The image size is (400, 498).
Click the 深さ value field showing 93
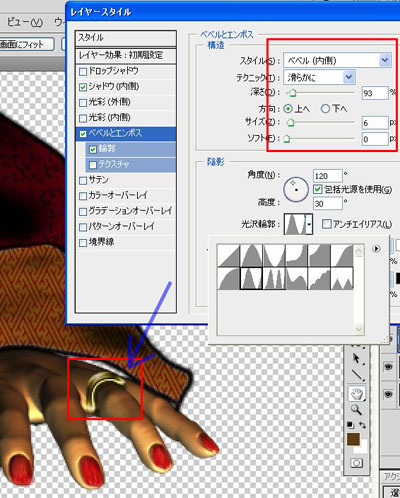coord(375,93)
